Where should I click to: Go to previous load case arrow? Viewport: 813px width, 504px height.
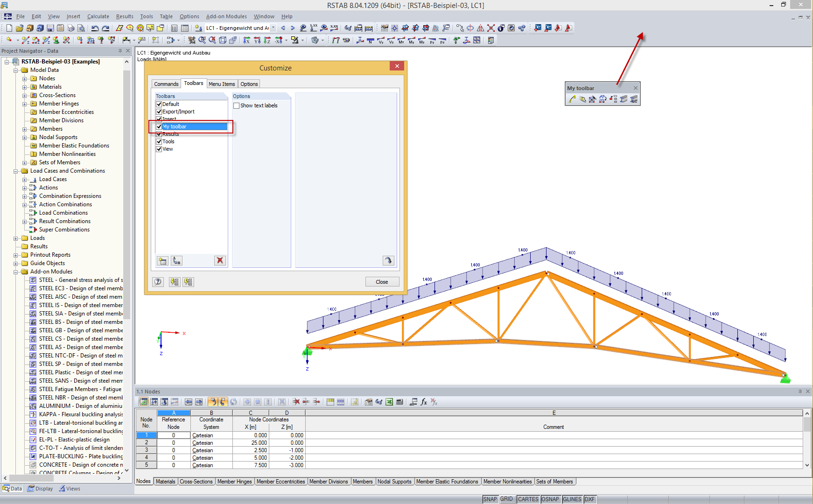[x=283, y=28]
